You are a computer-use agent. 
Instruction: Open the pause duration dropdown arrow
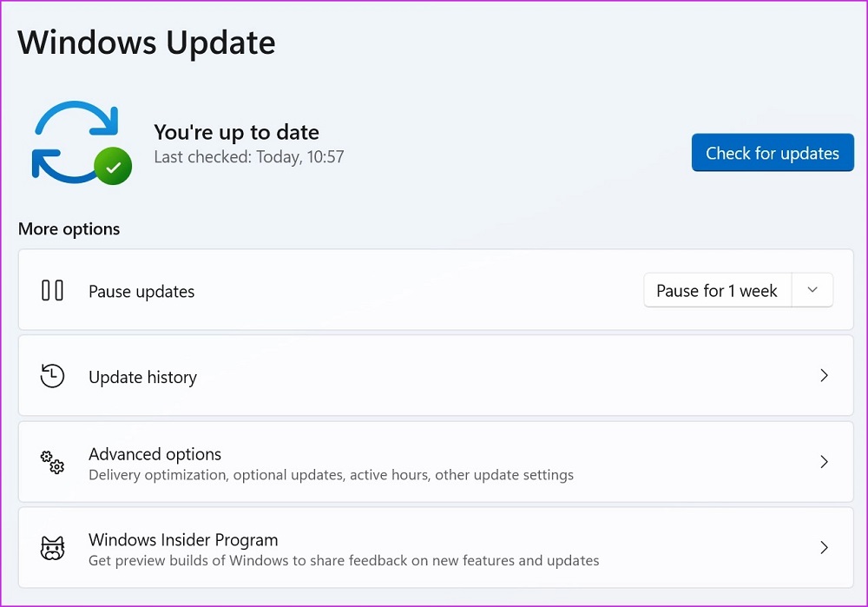(x=812, y=291)
